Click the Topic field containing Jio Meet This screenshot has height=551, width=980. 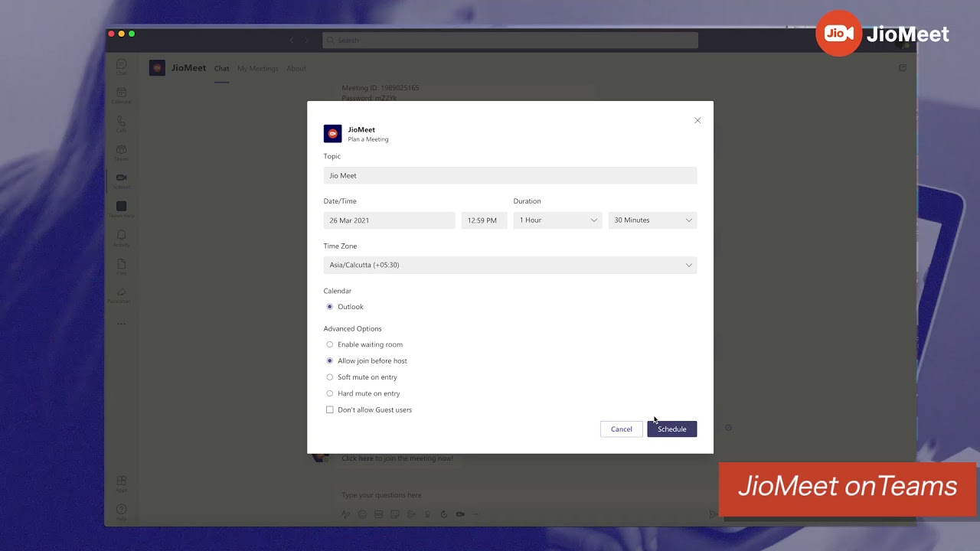pyautogui.click(x=510, y=175)
